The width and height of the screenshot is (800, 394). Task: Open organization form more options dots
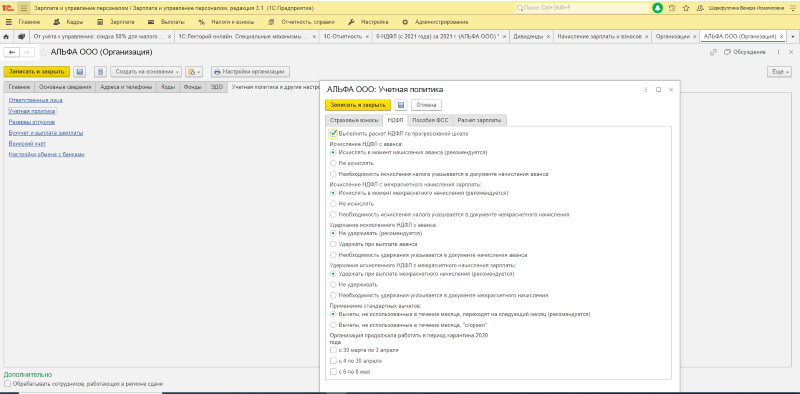click(x=778, y=53)
